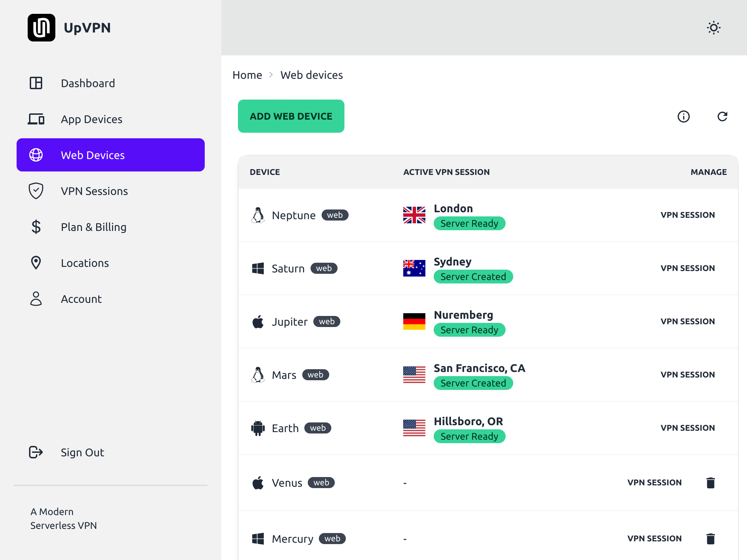The image size is (747, 560).
Task: Click the German flag for Nuremberg
Action: coord(414,321)
